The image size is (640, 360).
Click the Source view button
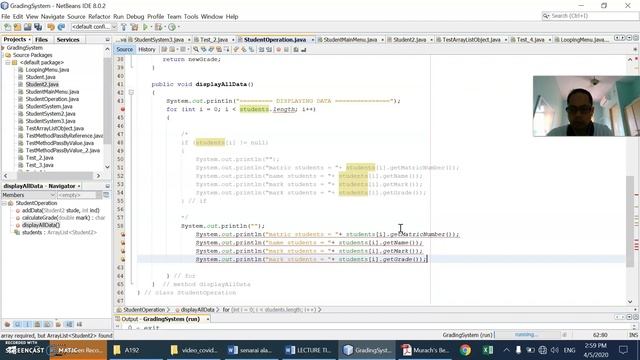124,49
